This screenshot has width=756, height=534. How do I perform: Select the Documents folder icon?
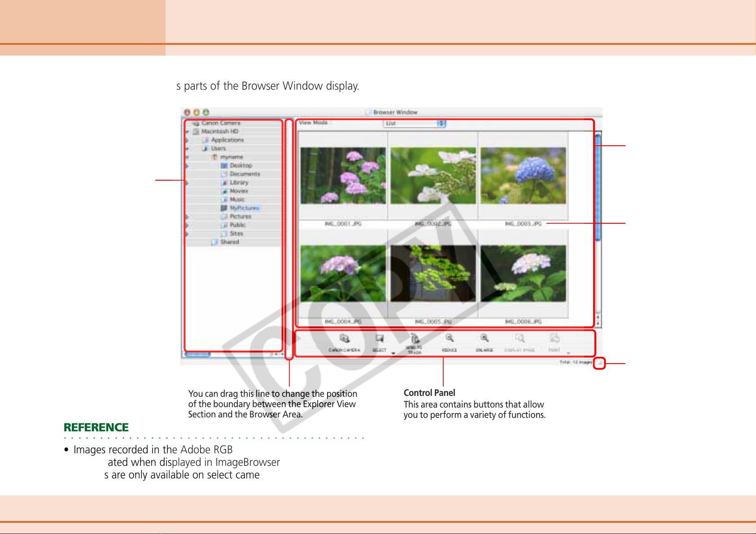224,174
